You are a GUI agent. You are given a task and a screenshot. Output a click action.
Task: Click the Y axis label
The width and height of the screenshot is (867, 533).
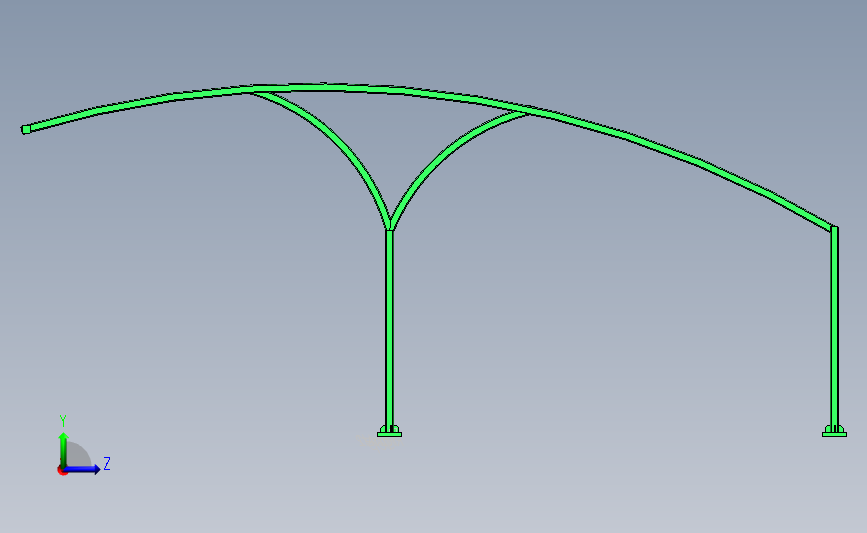click(63, 421)
